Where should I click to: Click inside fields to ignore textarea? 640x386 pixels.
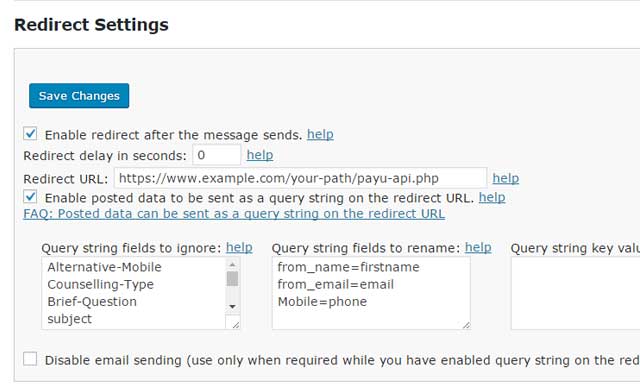tap(133, 293)
